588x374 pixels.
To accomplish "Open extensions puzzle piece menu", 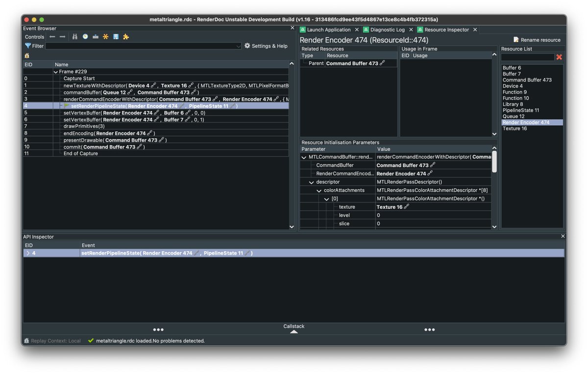I will 126,37.
